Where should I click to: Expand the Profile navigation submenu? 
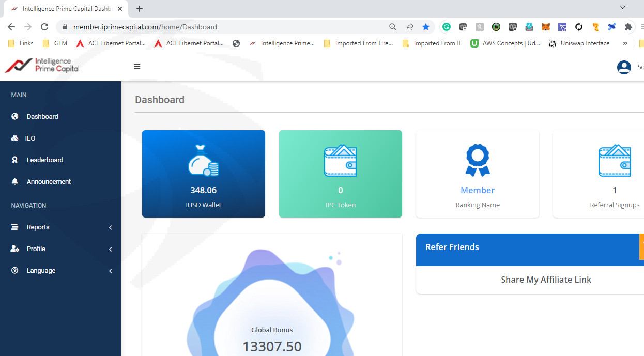click(36, 249)
